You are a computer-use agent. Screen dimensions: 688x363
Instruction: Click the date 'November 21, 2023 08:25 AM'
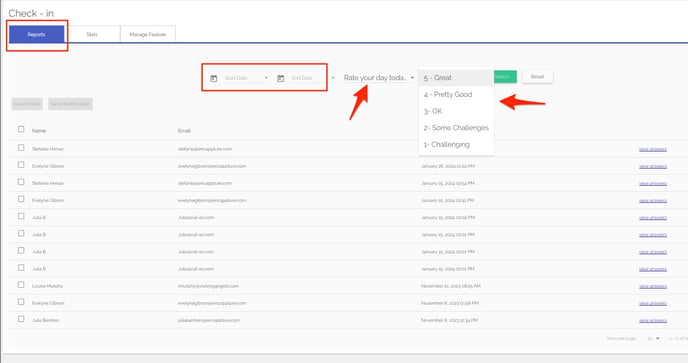click(x=451, y=286)
